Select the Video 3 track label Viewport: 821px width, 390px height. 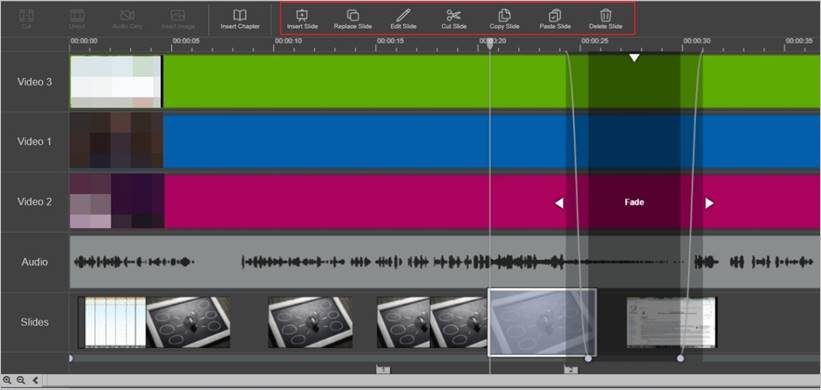(x=35, y=82)
